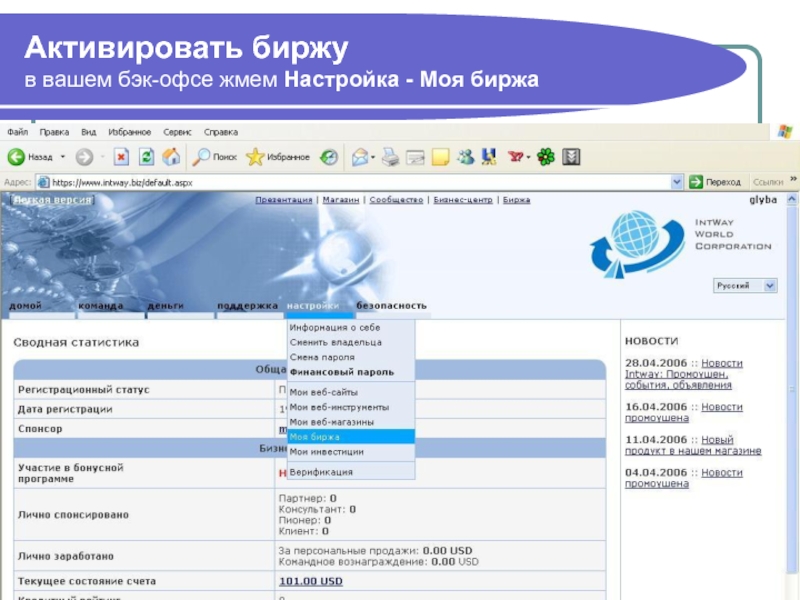
Task: Expand the Back button history arrow
Action: pos(63,157)
